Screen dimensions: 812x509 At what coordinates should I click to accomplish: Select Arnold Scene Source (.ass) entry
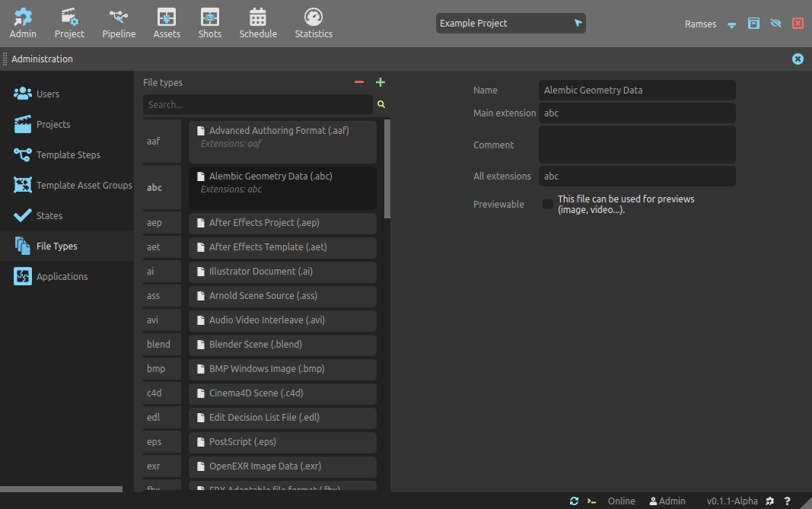(x=282, y=296)
